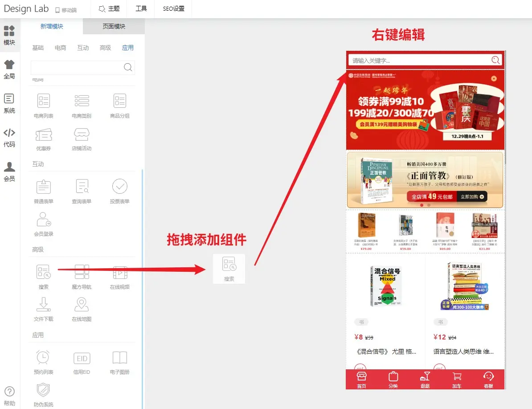This screenshot has height=409, width=532.
Task: Choose the 投票表单 voting form icon
Action: [119, 187]
